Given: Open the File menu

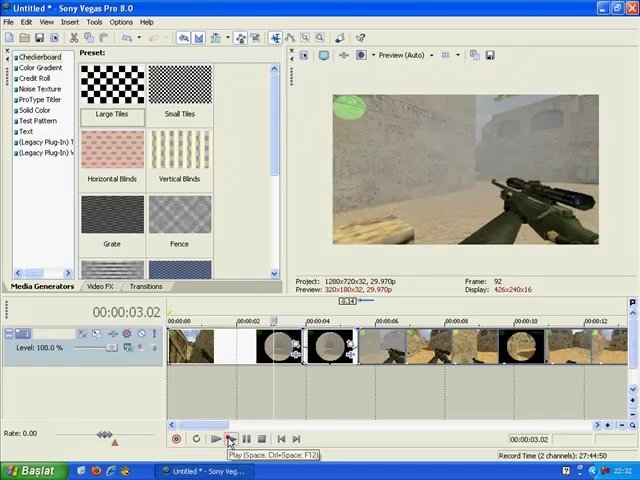Looking at the screenshot, I should pyautogui.click(x=8, y=22).
